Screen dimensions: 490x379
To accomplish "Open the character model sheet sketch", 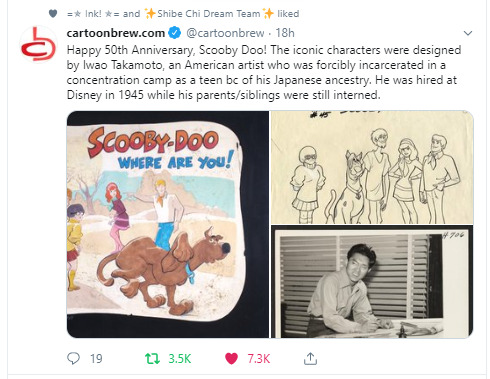I will 372,167.
